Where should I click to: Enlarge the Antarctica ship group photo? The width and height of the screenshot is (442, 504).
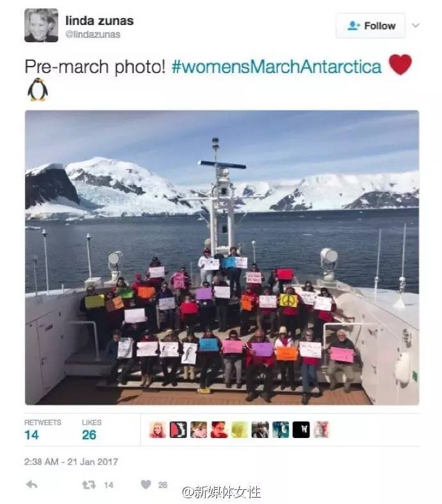[222, 257]
